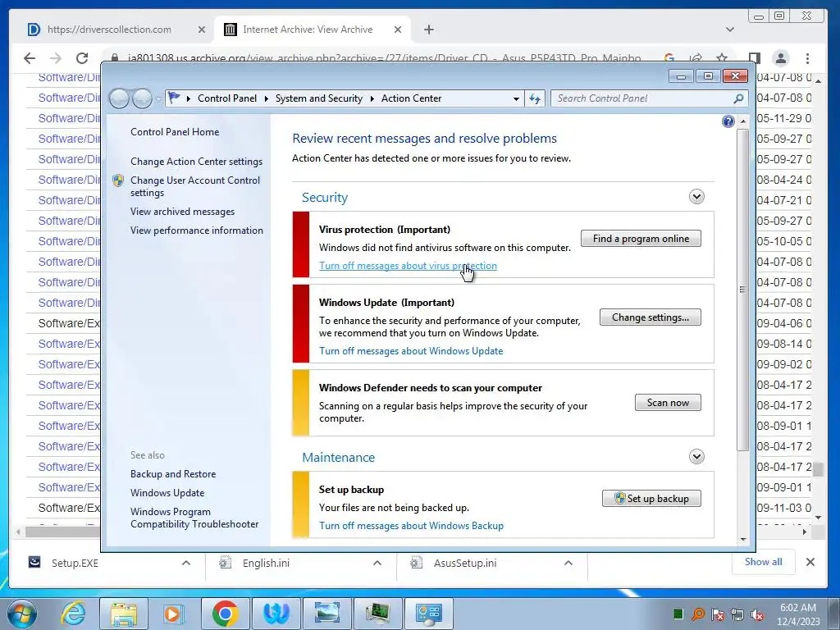Click the Chrome icon on the taskbar
Image resolution: width=840 pixels, height=630 pixels.
pos(225,614)
